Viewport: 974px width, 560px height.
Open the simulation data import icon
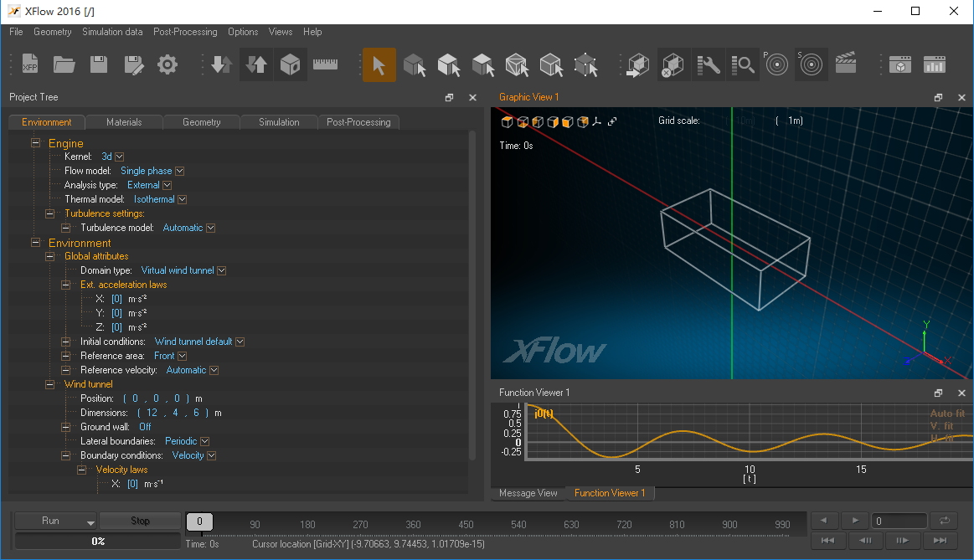coord(222,64)
